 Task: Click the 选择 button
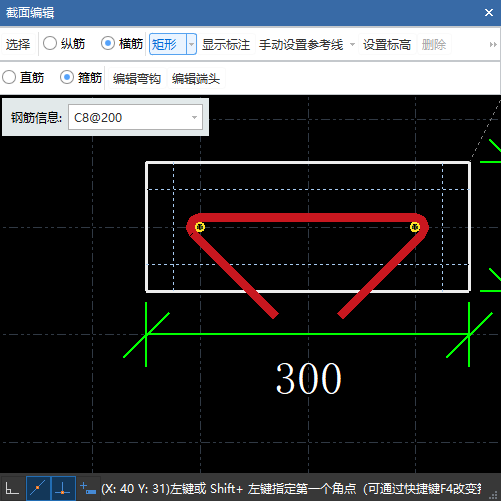tap(18, 44)
